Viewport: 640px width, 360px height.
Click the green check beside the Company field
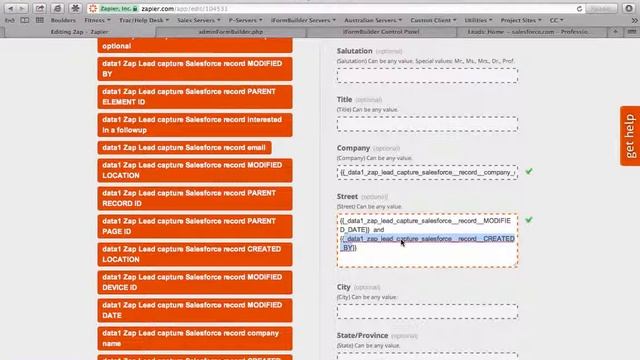(x=529, y=171)
